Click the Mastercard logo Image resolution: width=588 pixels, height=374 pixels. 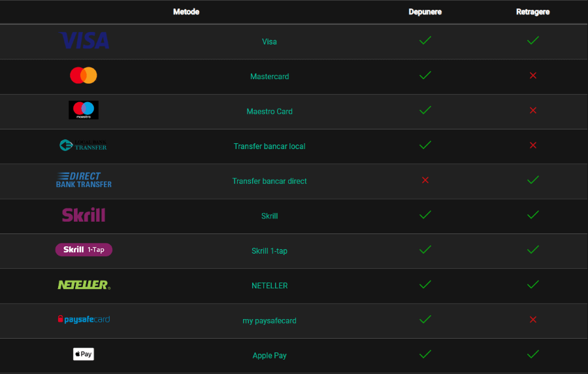click(x=84, y=75)
